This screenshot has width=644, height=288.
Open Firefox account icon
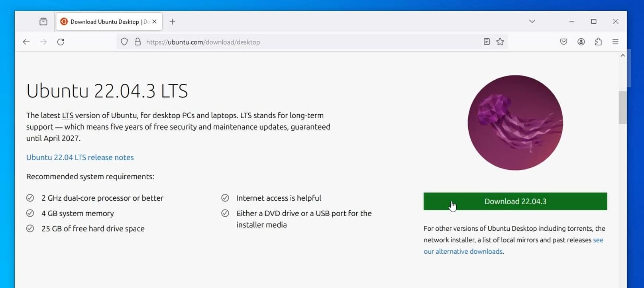point(581,42)
